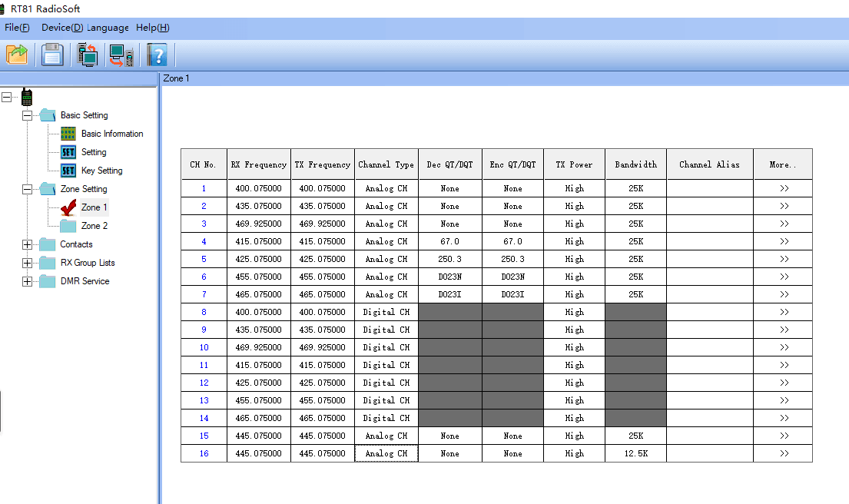
Task: Click the Save floppy disk icon
Action: pos(52,55)
